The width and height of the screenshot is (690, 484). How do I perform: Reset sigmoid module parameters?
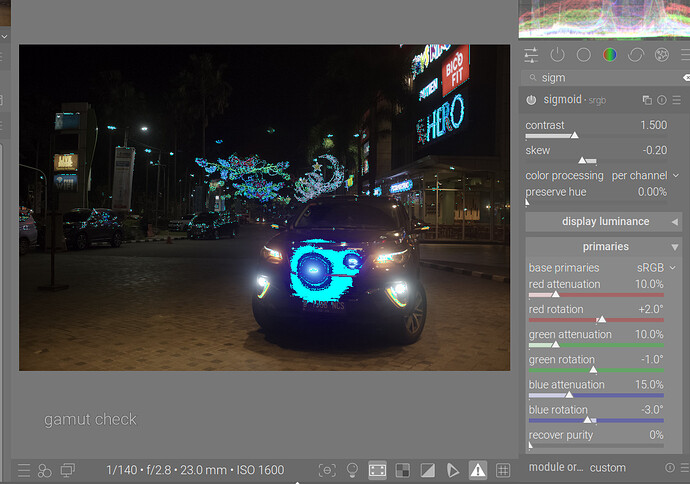pyautogui.click(x=662, y=100)
